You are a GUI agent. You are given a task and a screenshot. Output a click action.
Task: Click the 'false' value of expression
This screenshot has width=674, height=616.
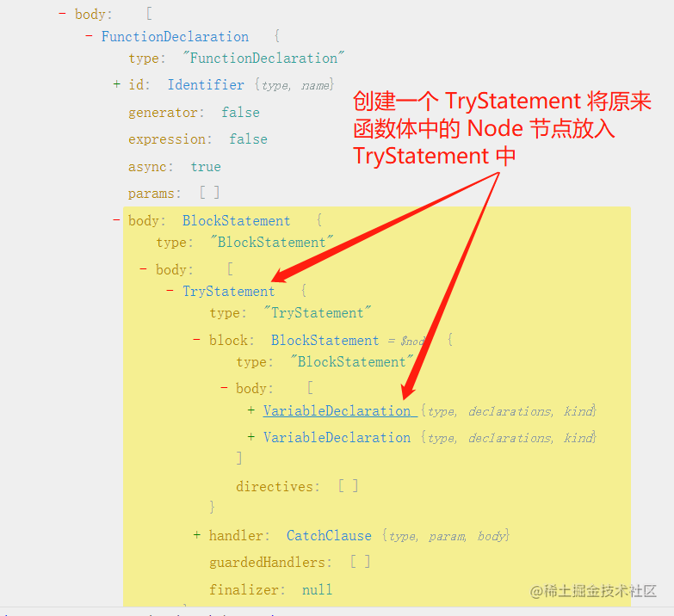pyautogui.click(x=249, y=139)
